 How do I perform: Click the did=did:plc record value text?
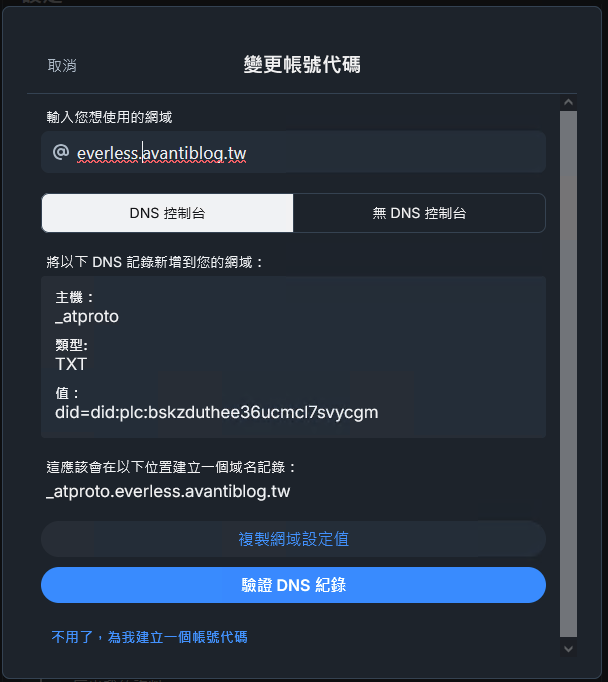(217, 412)
